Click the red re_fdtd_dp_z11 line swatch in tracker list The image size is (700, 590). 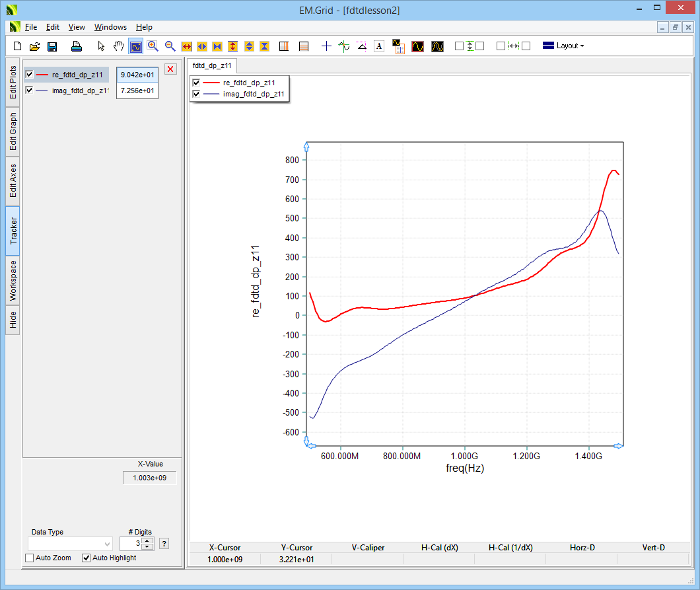42,75
